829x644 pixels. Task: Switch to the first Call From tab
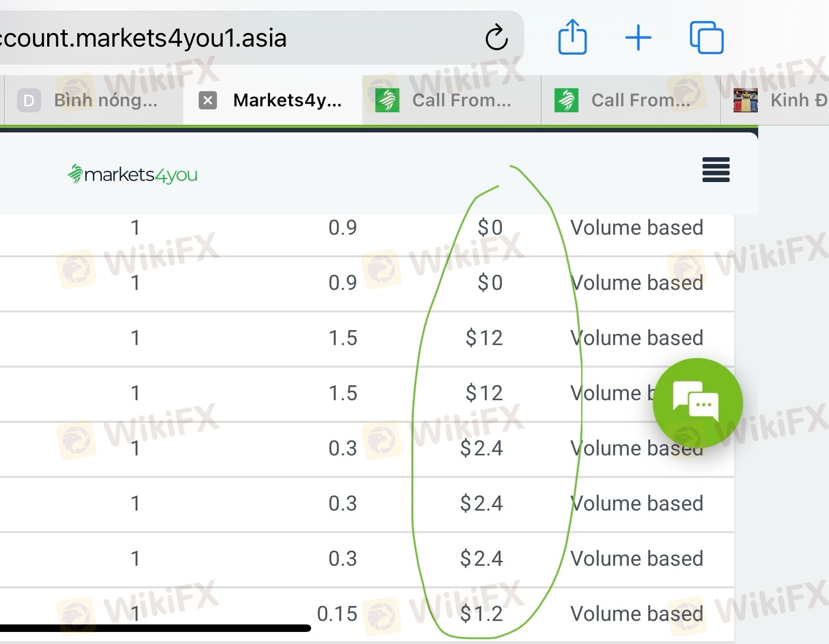click(451, 100)
